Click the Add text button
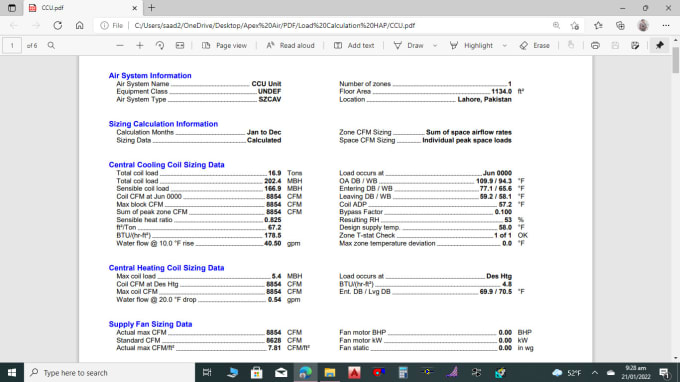The width and height of the screenshot is (680, 382). 354,46
